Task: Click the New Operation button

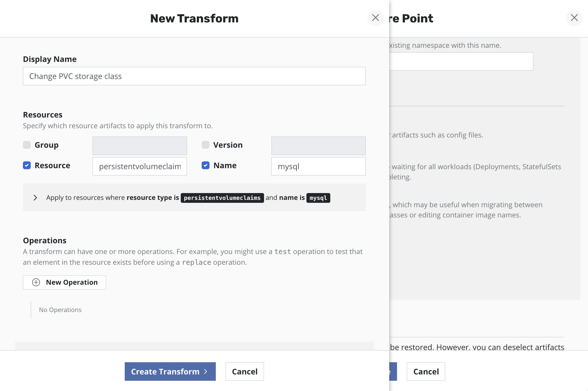Action: [x=64, y=282]
